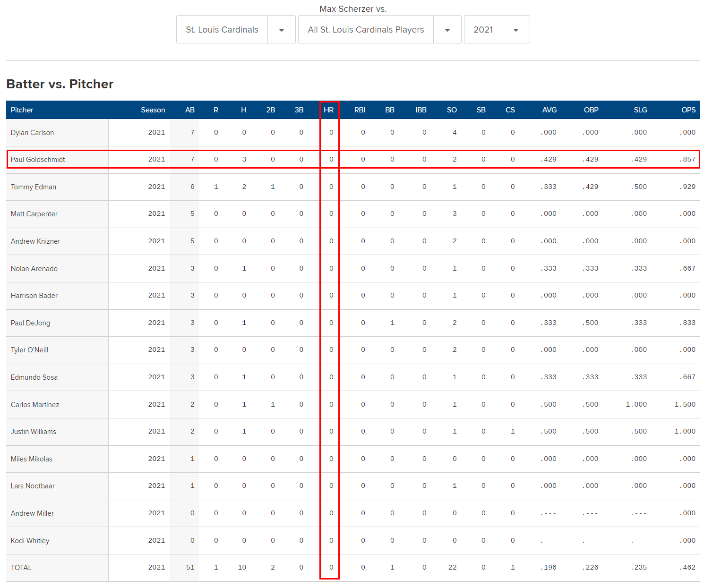Open Nolan Arenado's player link
The height and width of the screenshot is (588, 704).
click(34, 269)
